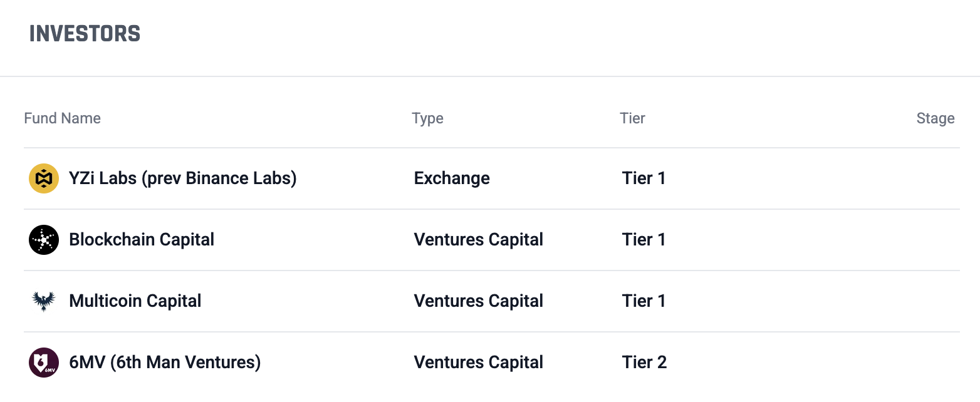Sort by Fund Name column header

[x=62, y=118]
